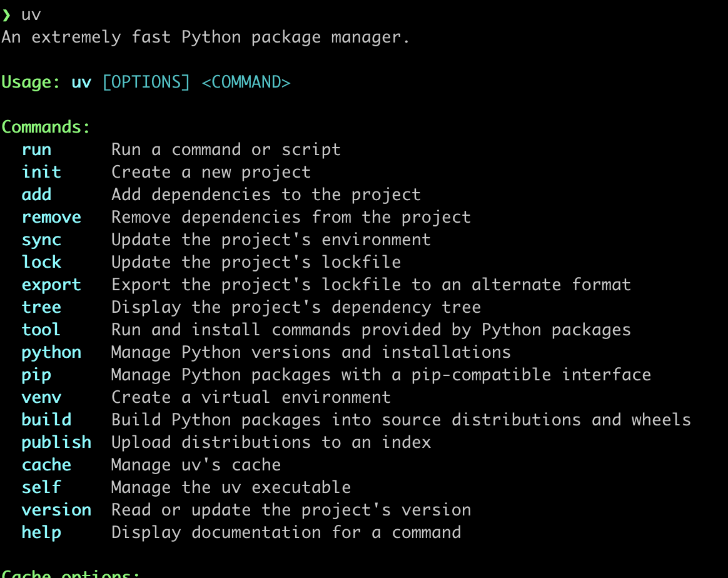Image resolution: width=728 pixels, height=578 pixels.
Task: Click the "export" command name
Action: tap(51, 285)
